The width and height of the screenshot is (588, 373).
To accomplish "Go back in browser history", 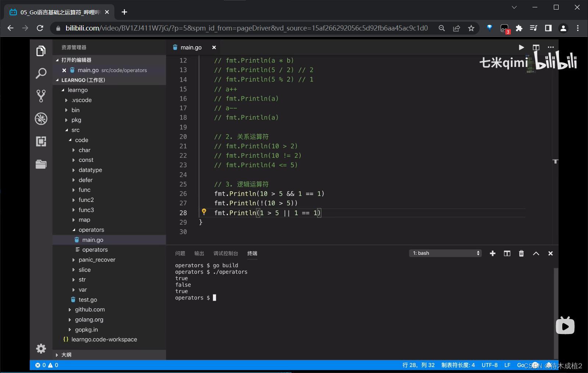I will point(11,28).
